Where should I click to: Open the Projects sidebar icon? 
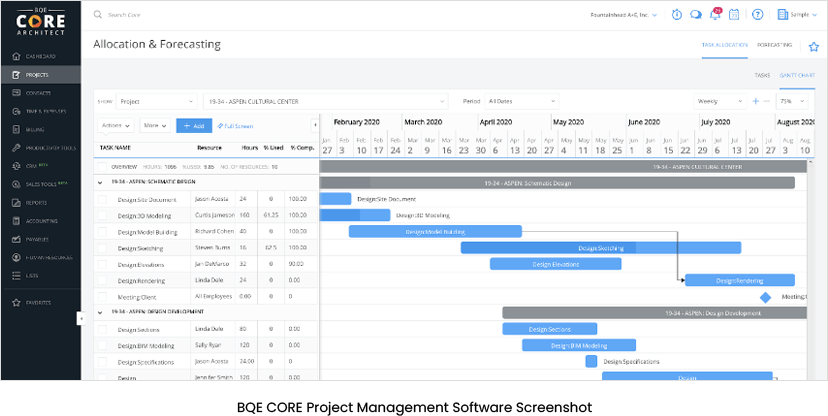pyautogui.click(x=16, y=75)
